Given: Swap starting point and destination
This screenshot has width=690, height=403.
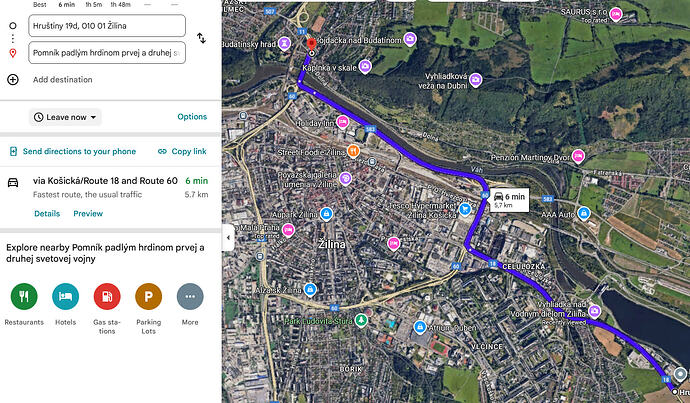Looking at the screenshot, I should tap(201, 38).
